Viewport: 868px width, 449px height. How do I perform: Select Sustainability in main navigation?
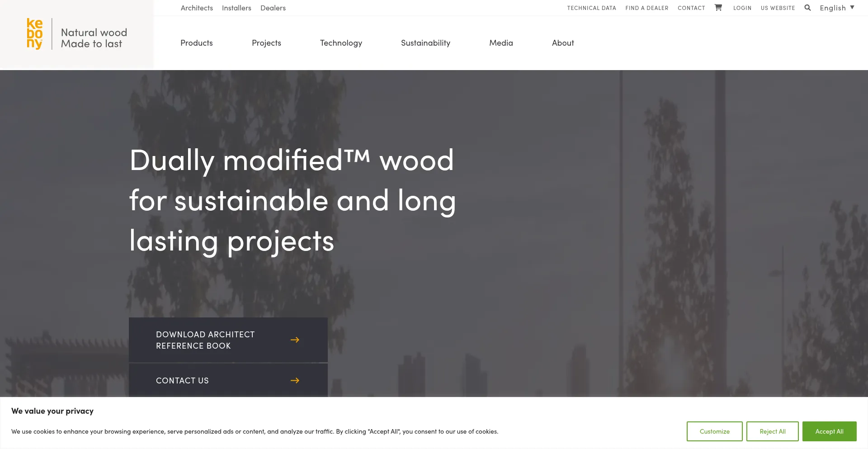pyautogui.click(x=425, y=43)
